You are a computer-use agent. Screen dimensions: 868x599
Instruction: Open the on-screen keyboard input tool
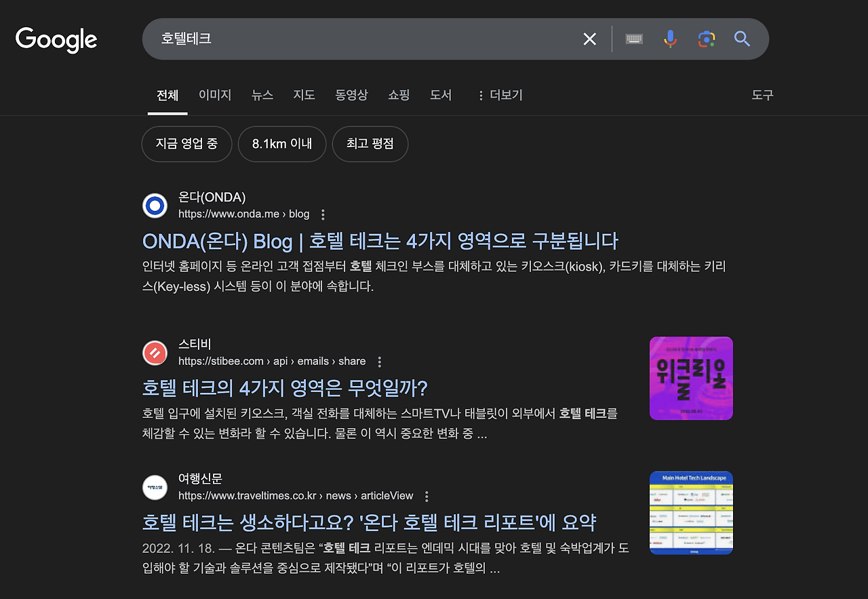pyautogui.click(x=634, y=39)
